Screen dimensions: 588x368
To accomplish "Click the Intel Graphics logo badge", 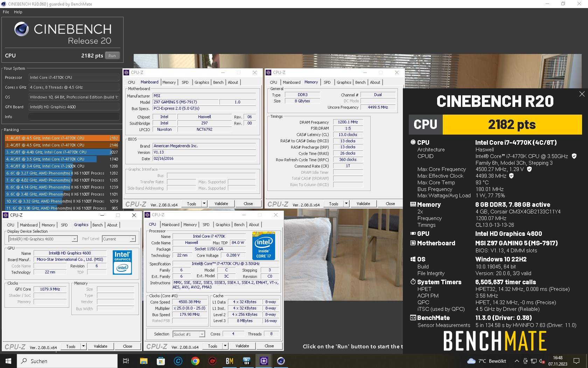I will pyautogui.click(x=122, y=262).
